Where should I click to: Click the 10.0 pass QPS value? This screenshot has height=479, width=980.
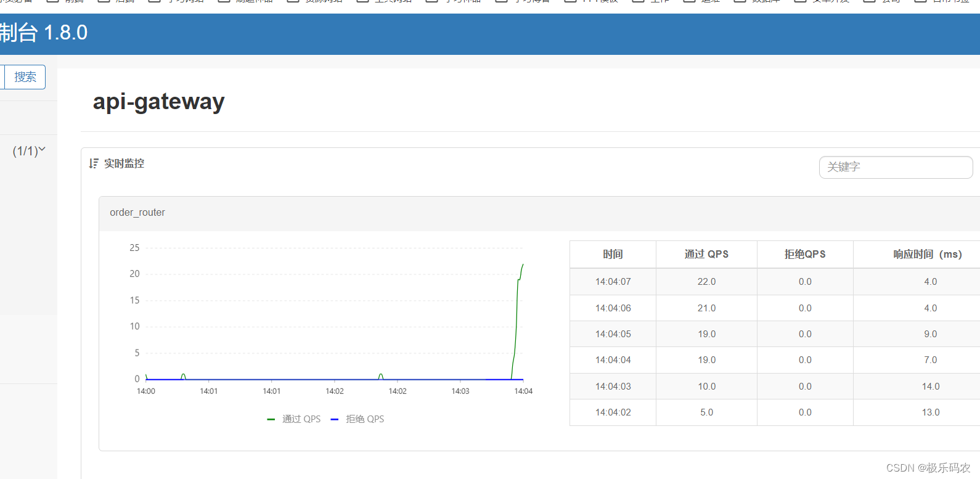pyautogui.click(x=706, y=387)
